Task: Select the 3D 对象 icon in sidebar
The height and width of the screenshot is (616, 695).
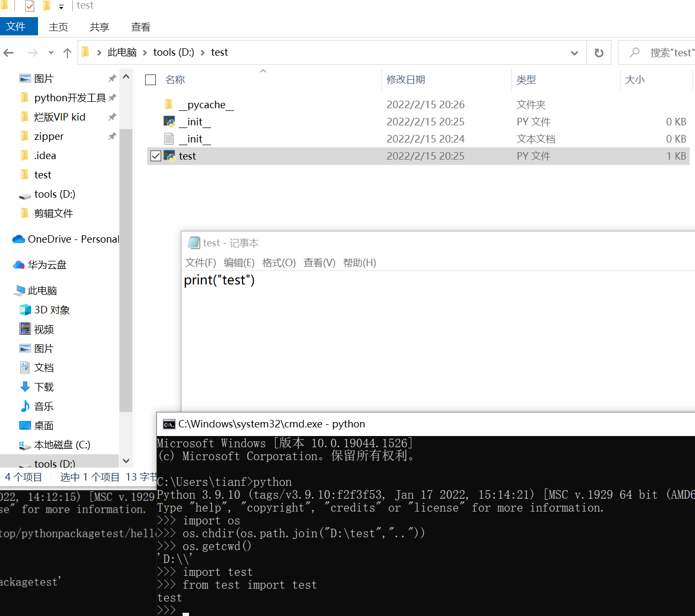Action: [x=25, y=310]
